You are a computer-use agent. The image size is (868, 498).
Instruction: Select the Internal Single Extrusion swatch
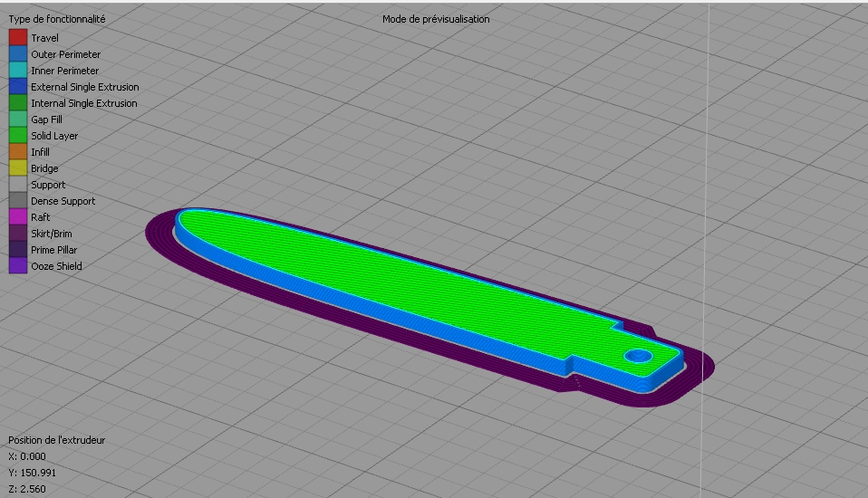(x=18, y=103)
